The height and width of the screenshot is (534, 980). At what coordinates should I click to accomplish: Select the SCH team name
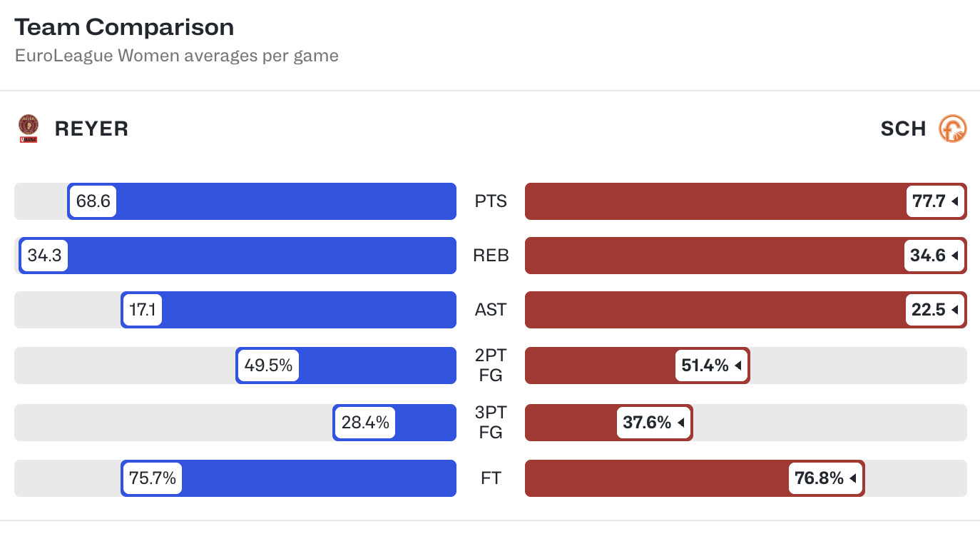[903, 129]
